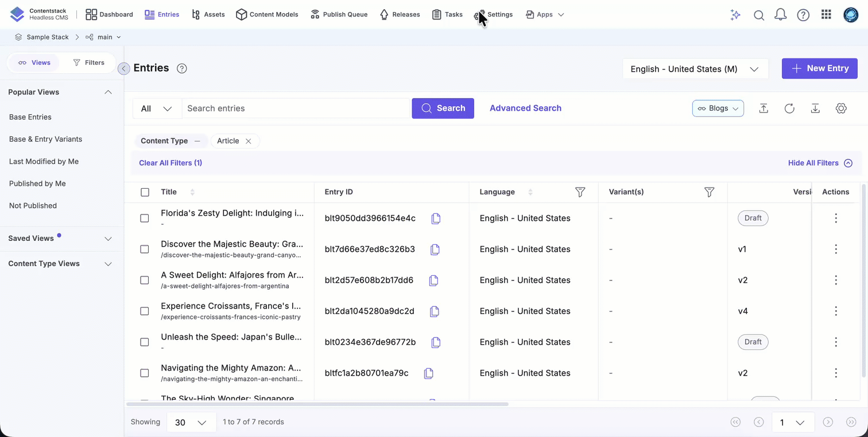Viewport: 868px width, 437px height.
Task: Click the New Entry button
Action: 819,68
